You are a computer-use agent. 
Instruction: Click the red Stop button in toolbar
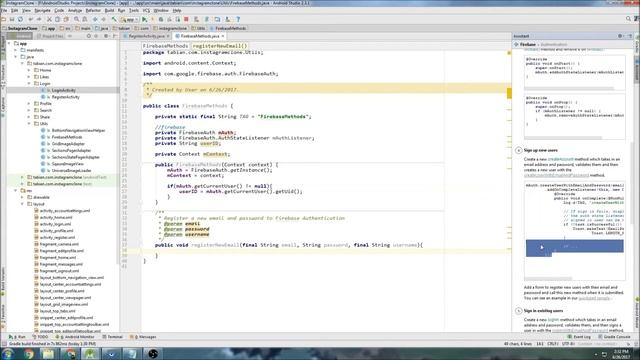tap(186, 19)
